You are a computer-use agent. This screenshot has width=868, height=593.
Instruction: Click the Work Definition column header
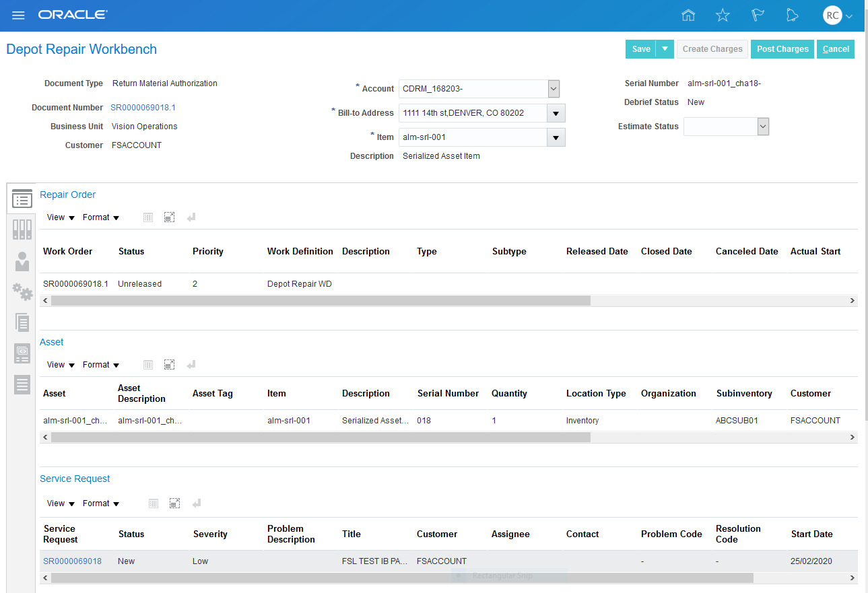coord(300,252)
